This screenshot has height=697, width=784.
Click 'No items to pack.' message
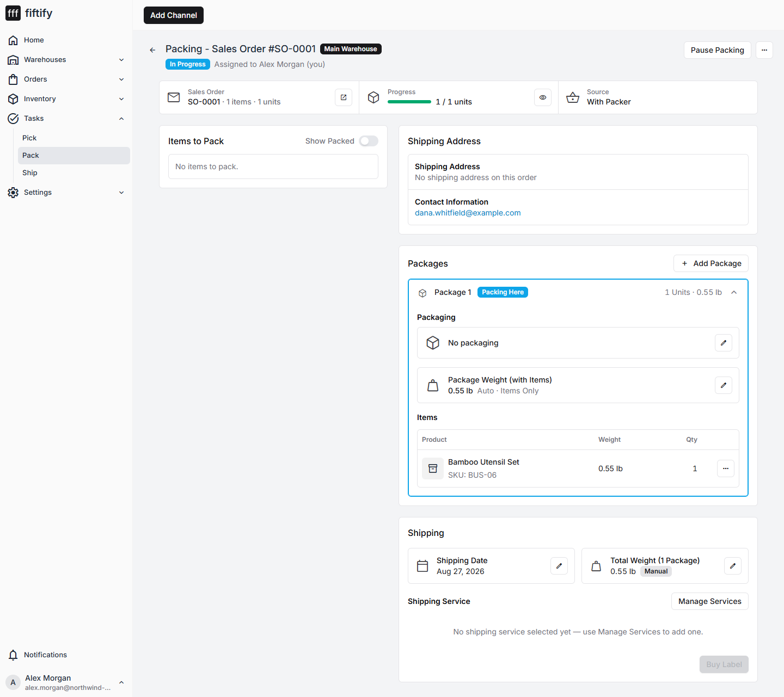coord(207,166)
